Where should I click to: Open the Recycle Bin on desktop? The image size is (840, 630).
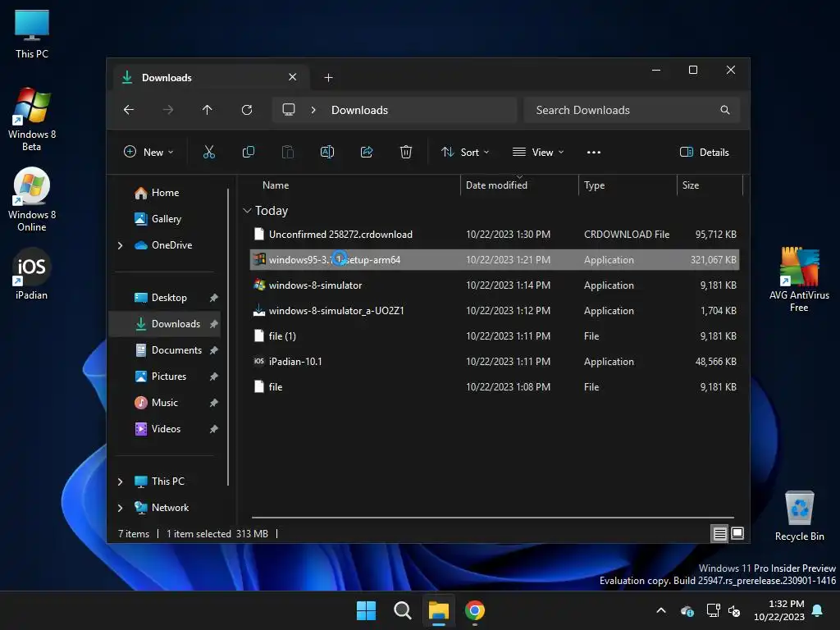[799, 516]
